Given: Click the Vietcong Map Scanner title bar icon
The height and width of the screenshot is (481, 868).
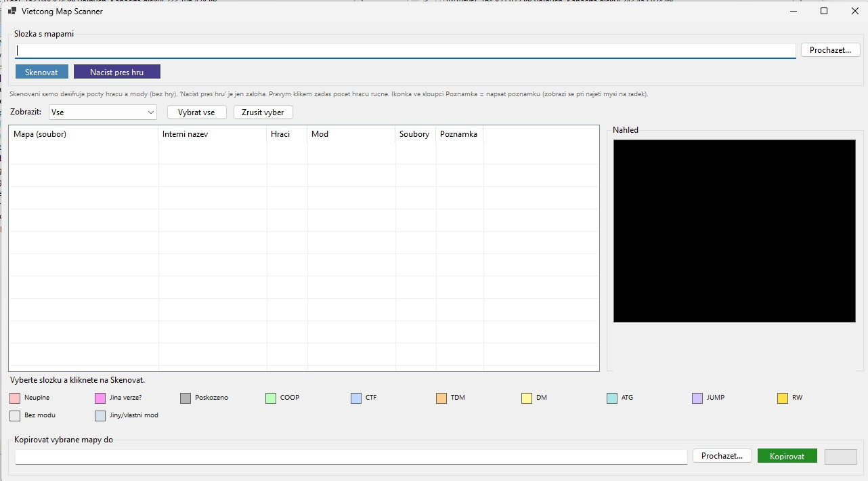Looking at the screenshot, I should click(x=12, y=12).
